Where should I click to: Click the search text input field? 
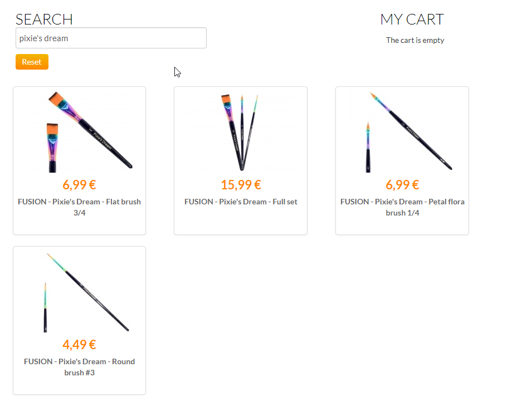pyautogui.click(x=111, y=38)
